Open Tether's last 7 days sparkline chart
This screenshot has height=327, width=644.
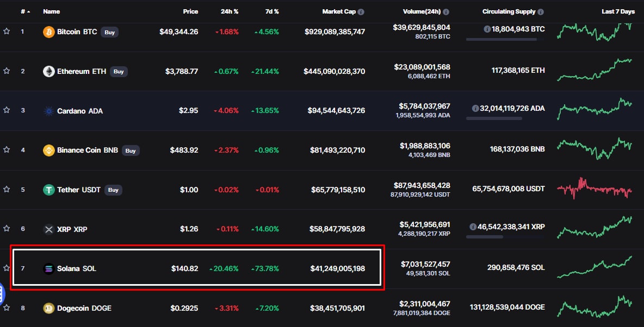595,190
